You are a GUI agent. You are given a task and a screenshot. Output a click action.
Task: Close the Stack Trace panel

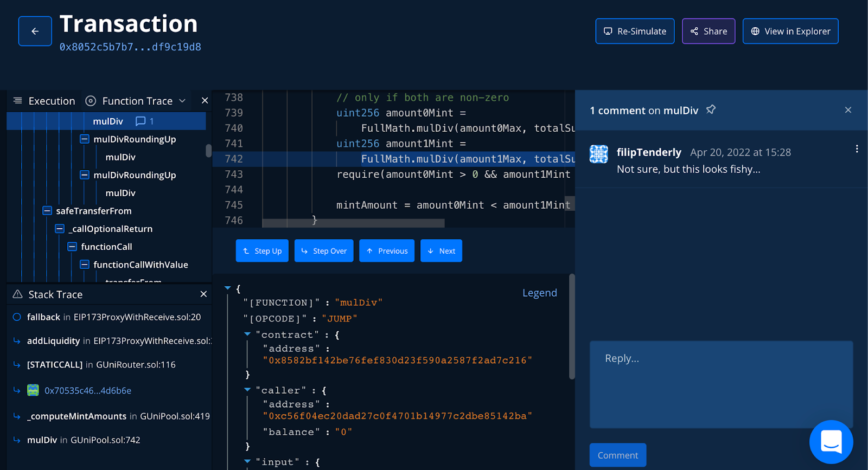pos(203,294)
